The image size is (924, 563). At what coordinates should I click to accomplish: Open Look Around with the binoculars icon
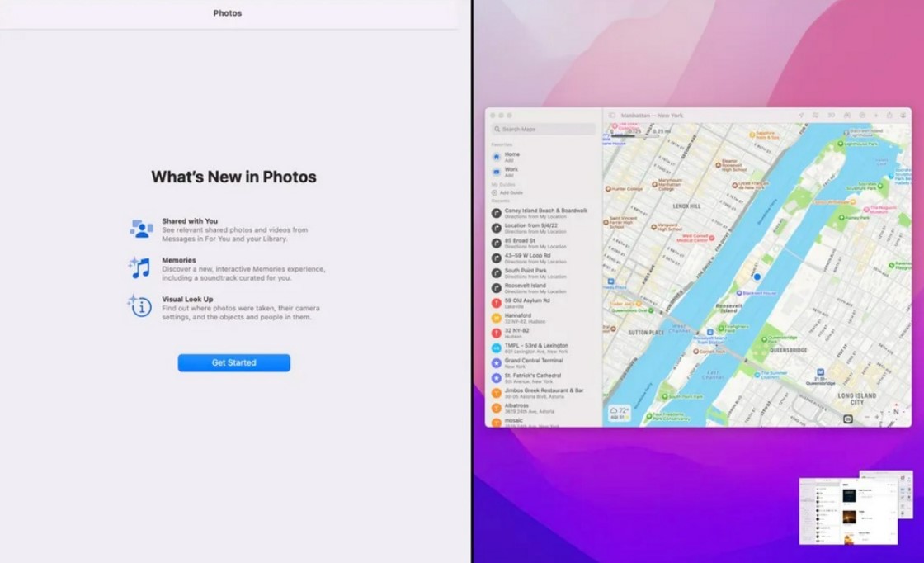(847, 114)
